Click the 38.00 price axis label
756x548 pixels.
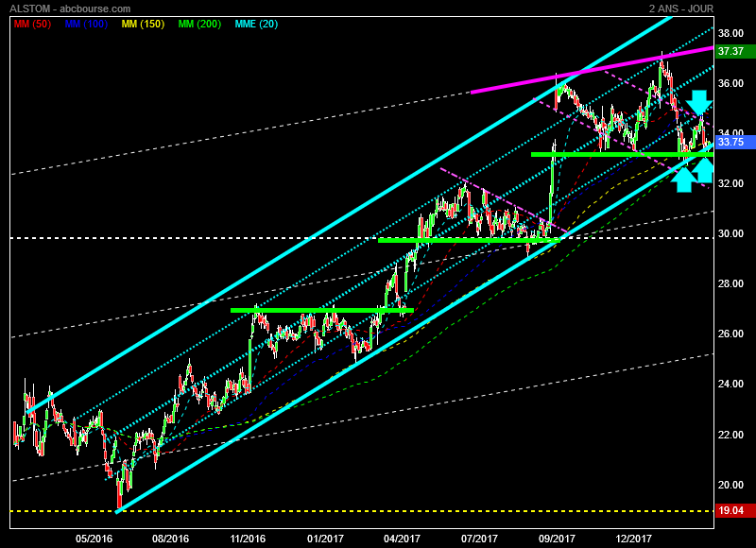point(730,33)
